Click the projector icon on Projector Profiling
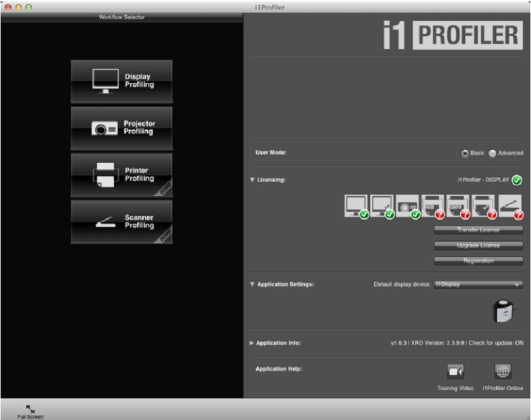 click(x=105, y=128)
